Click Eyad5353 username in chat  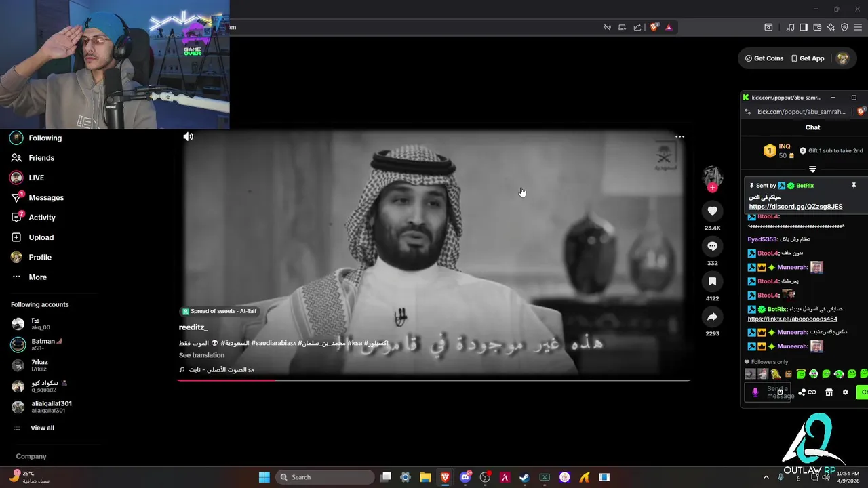point(763,239)
